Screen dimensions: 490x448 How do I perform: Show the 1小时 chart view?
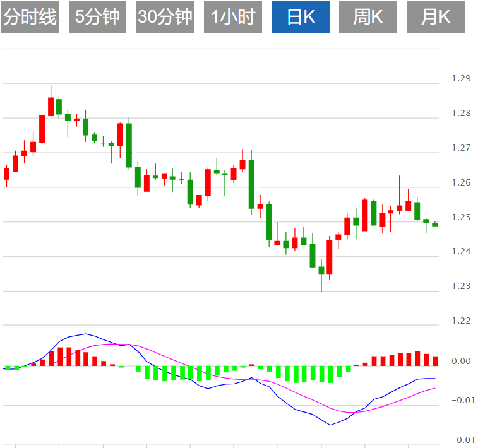[233, 17]
